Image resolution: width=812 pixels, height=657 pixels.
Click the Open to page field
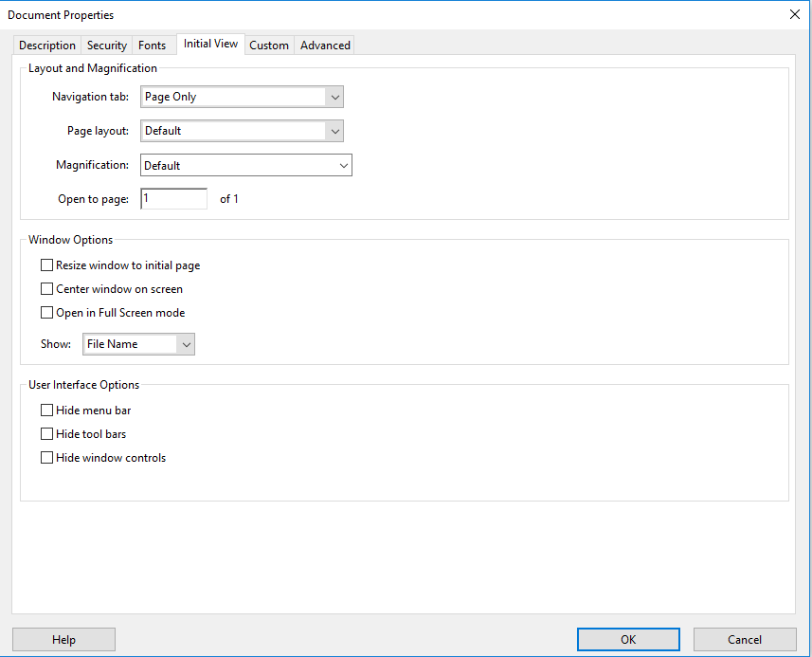coord(173,199)
